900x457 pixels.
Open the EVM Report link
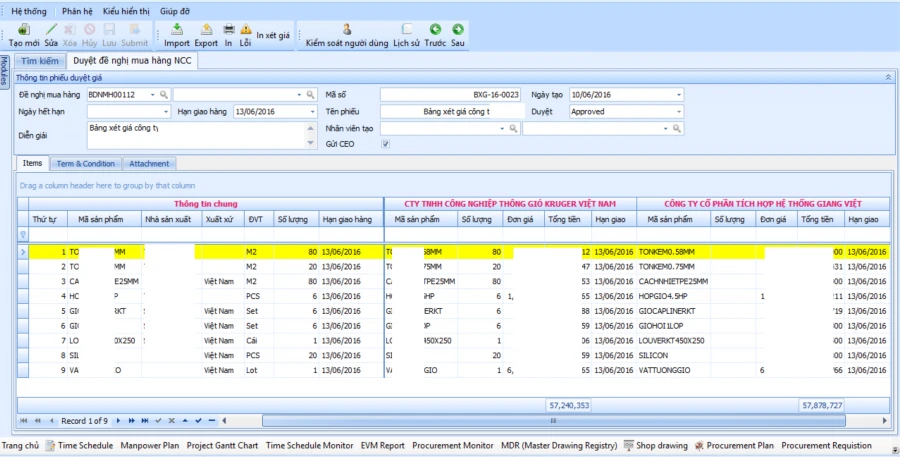pos(383,446)
